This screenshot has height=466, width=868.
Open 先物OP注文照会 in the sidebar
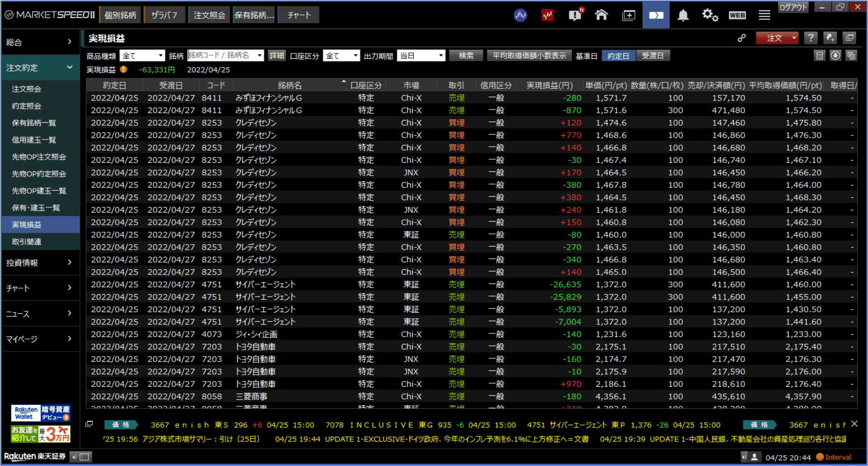click(x=40, y=157)
